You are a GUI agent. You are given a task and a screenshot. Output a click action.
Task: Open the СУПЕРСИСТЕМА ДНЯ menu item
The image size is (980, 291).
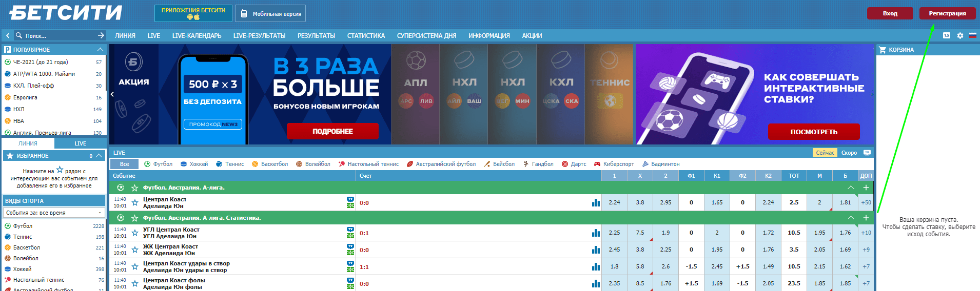coord(426,36)
